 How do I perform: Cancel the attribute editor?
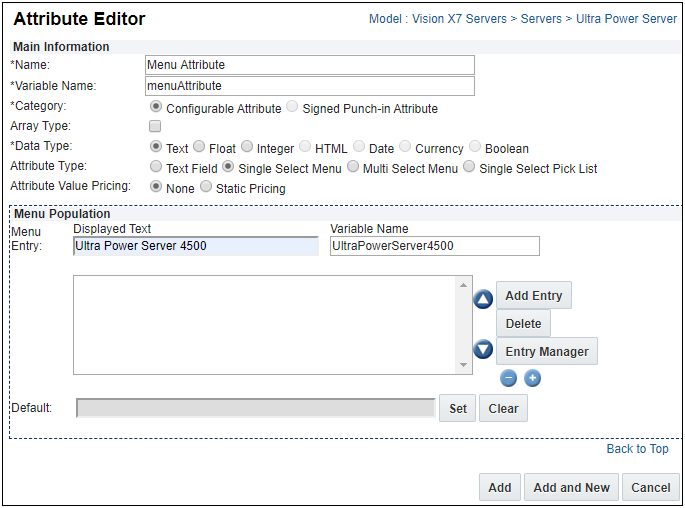point(650,487)
